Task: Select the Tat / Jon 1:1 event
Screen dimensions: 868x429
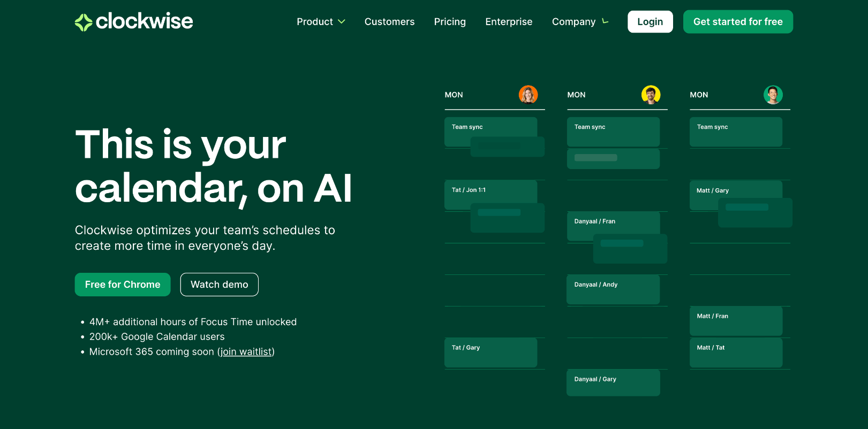Action: (490, 195)
